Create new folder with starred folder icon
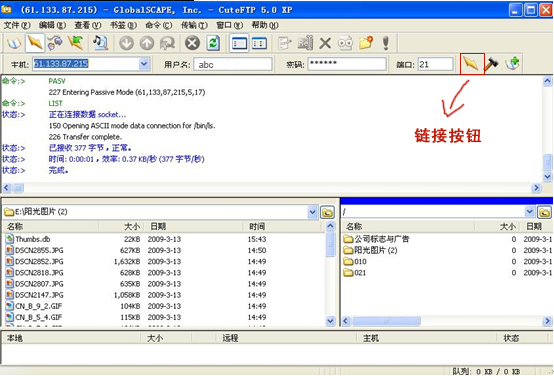This screenshot has height=376, width=554. point(366,43)
